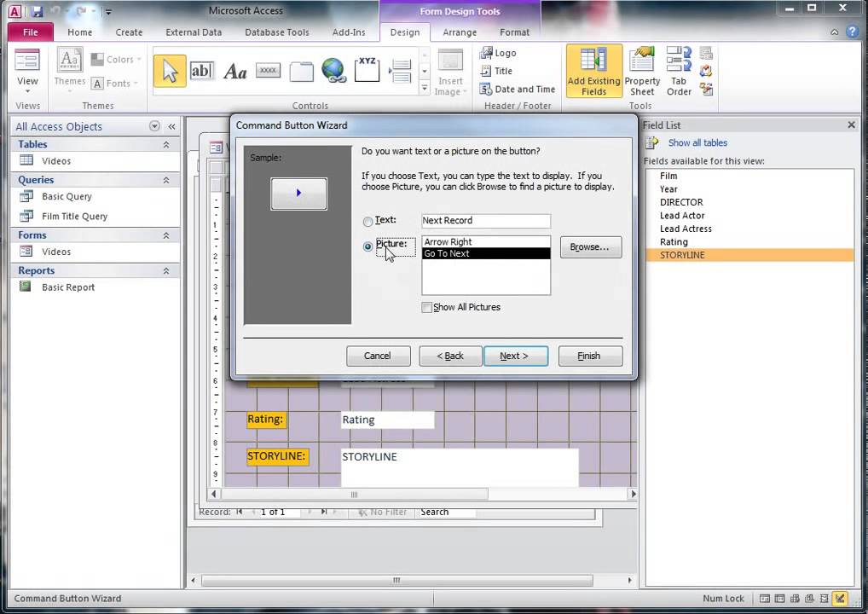The width and height of the screenshot is (868, 614).
Task: Switch to Datasheet View from status bar
Action: click(779, 599)
